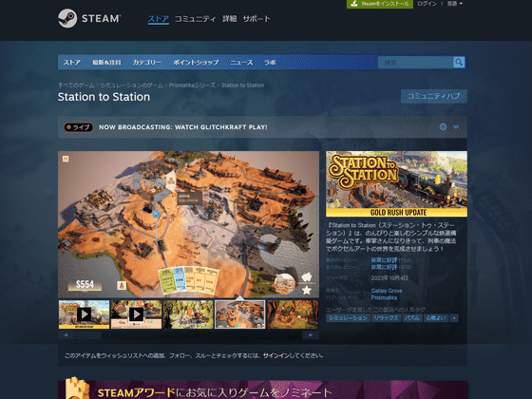Click left arrow of thumbnail scroller

tap(66, 335)
